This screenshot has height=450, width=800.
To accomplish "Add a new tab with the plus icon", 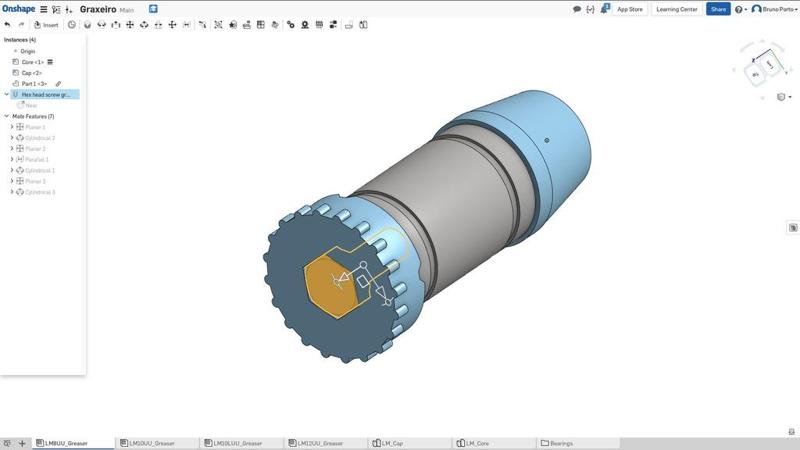I will tap(22, 443).
